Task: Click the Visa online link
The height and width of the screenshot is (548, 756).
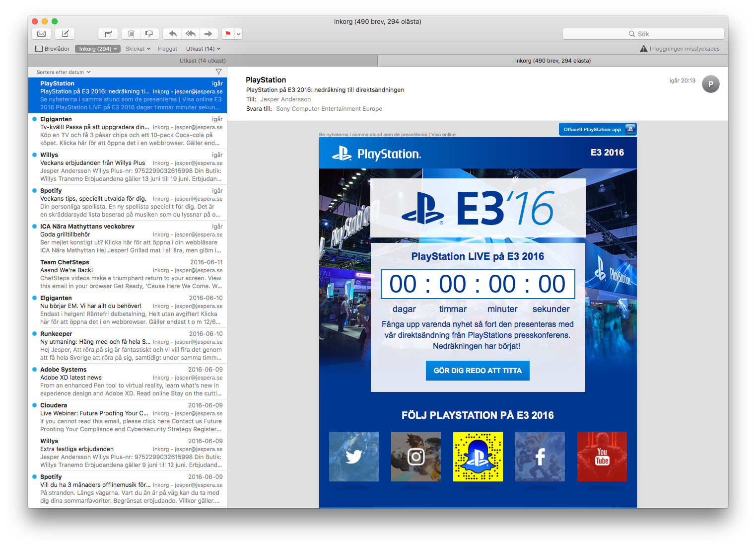Action: (443, 135)
